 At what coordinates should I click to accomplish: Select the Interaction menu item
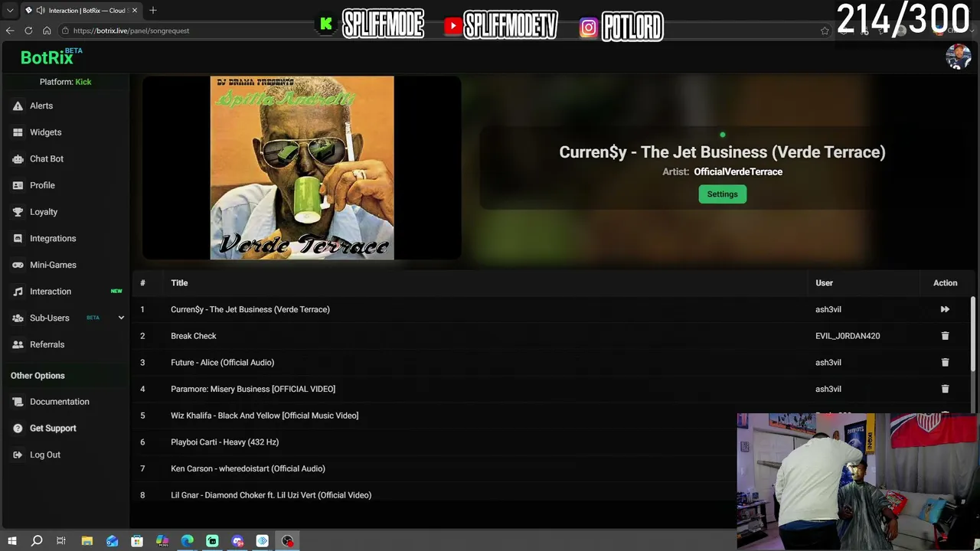pyautogui.click(x=51, y=292)
